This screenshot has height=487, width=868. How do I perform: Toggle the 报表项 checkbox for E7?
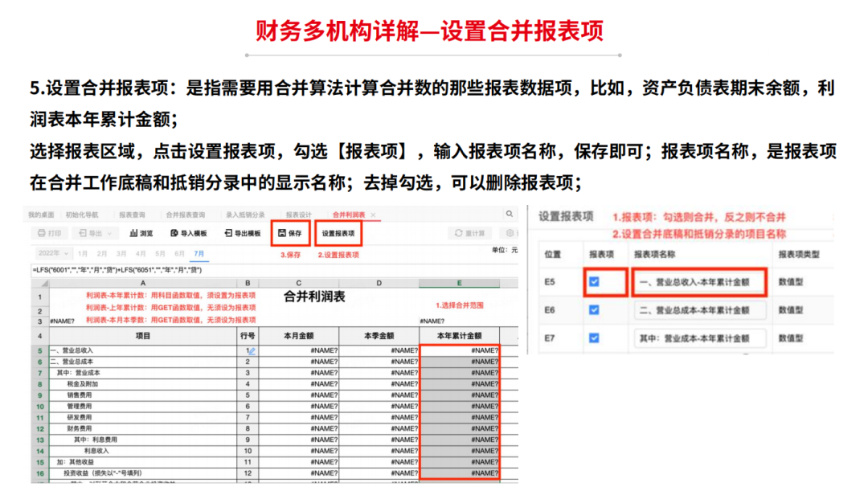click(x=595, y=338)
